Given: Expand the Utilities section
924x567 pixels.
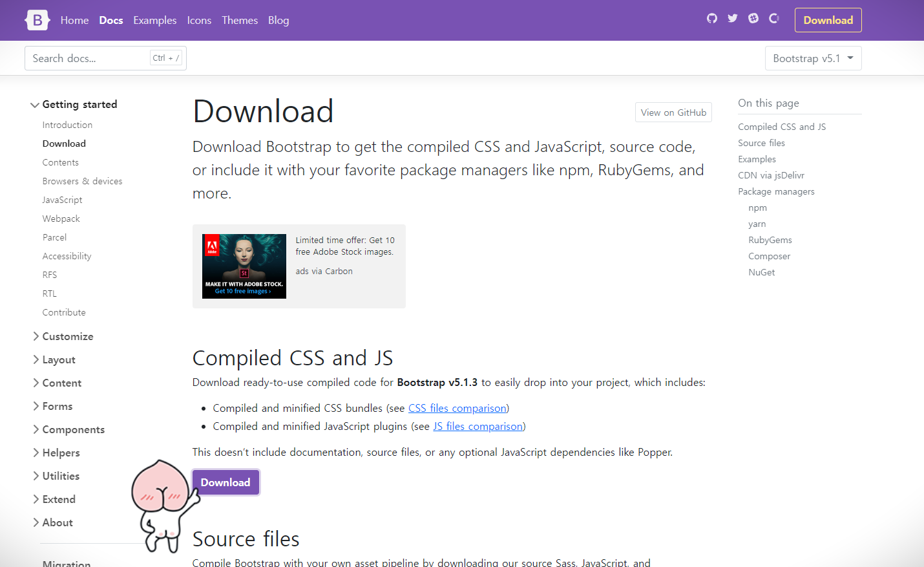Looking at the screenshot, I should 57,476.
